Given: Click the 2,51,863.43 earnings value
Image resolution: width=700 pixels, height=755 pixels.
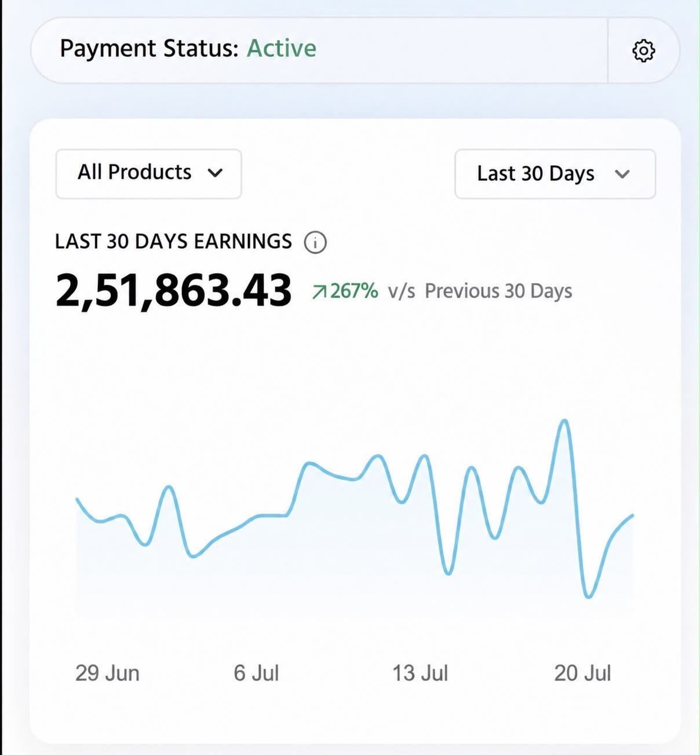Looking at the screenshot, I should [173, 291].
